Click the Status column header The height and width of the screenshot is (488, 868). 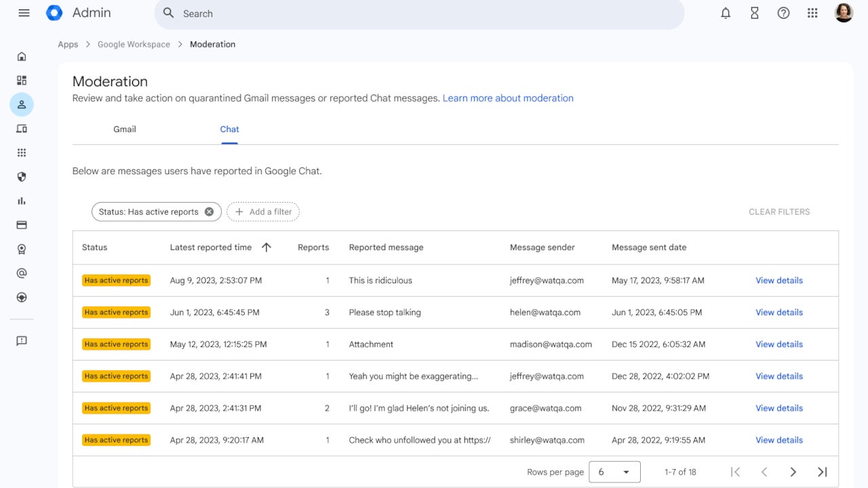click(94, 247)
